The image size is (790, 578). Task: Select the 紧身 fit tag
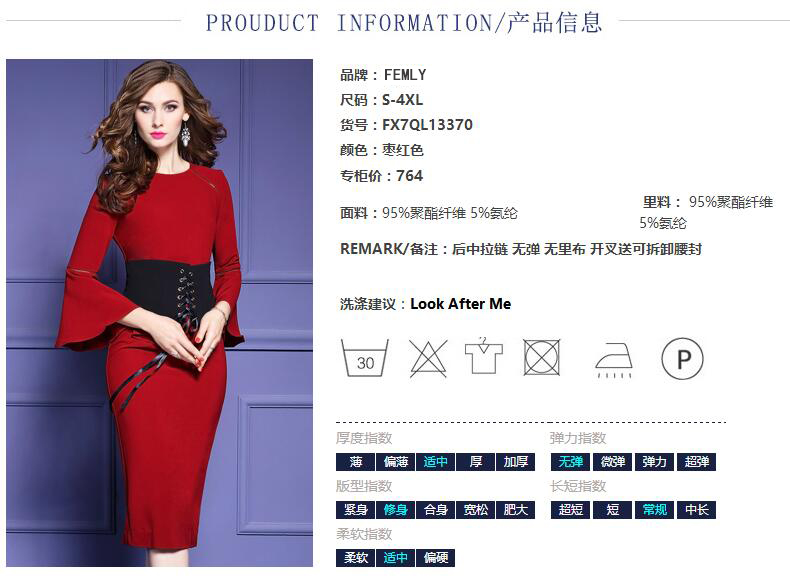click(356, 510)
